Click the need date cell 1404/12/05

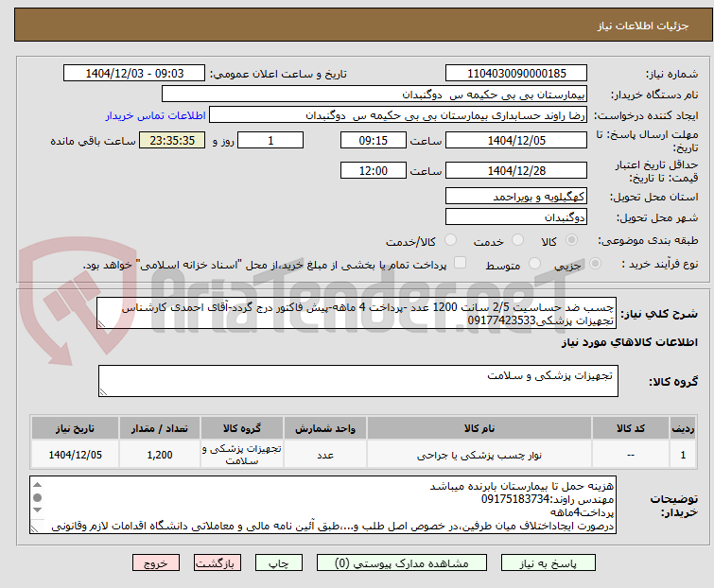75,455
